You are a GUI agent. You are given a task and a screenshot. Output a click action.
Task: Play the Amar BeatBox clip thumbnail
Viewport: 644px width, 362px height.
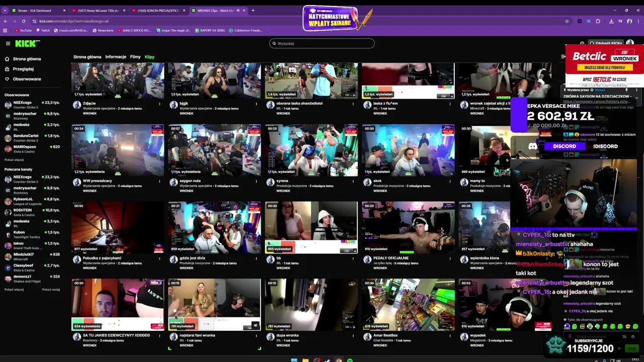(x=408, y=305)
